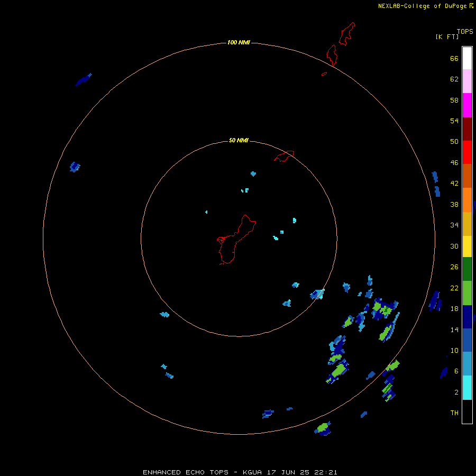The image size is (476, 476).
Task: Click the legend value 46
Action: (x=454, y=163)
